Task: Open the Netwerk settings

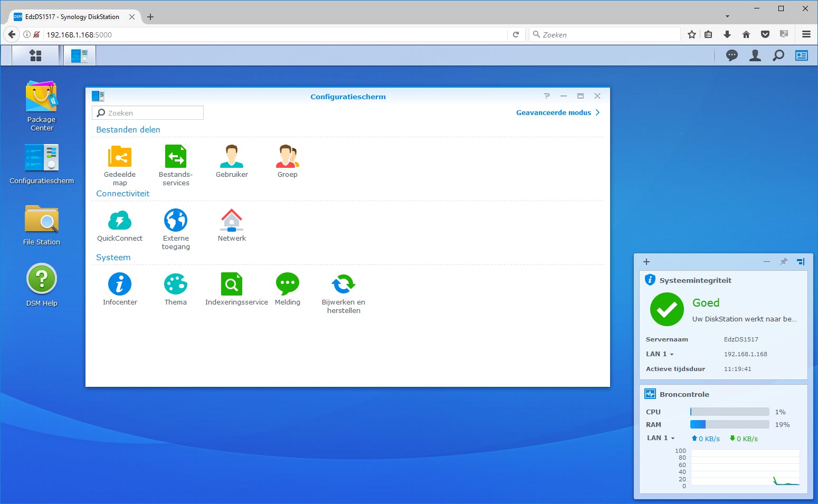Action: point(232,225)
